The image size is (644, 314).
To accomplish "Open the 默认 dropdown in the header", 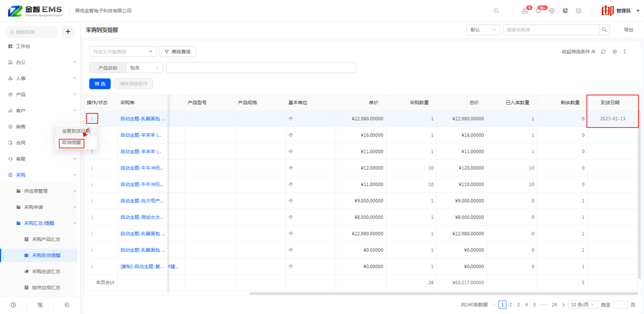I will coord(483,30).
